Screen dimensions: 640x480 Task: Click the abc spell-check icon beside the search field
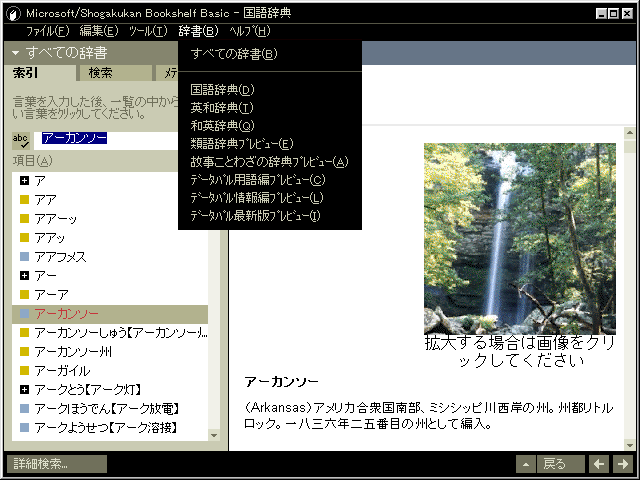(20, 141)
